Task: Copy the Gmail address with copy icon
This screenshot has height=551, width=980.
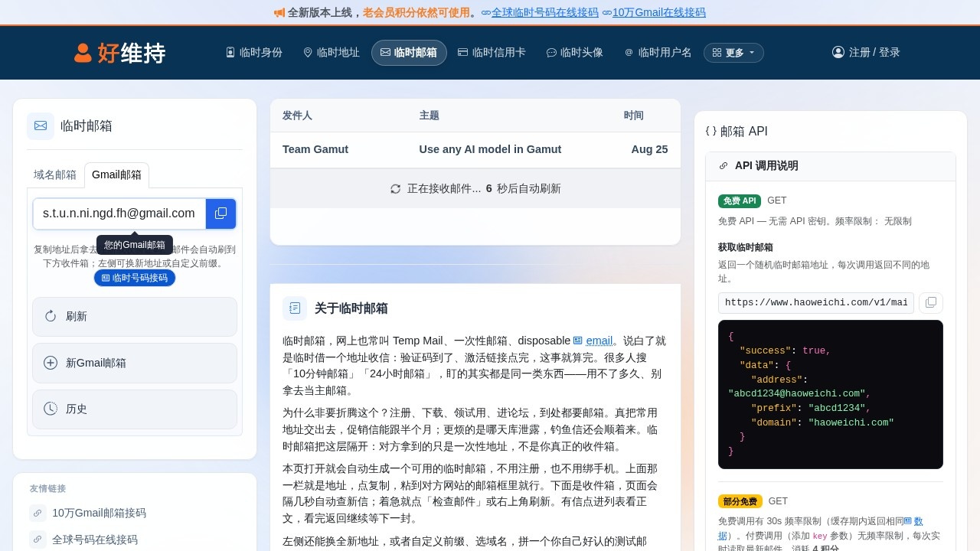Action: pyautogui.click(x=220, y=214)
